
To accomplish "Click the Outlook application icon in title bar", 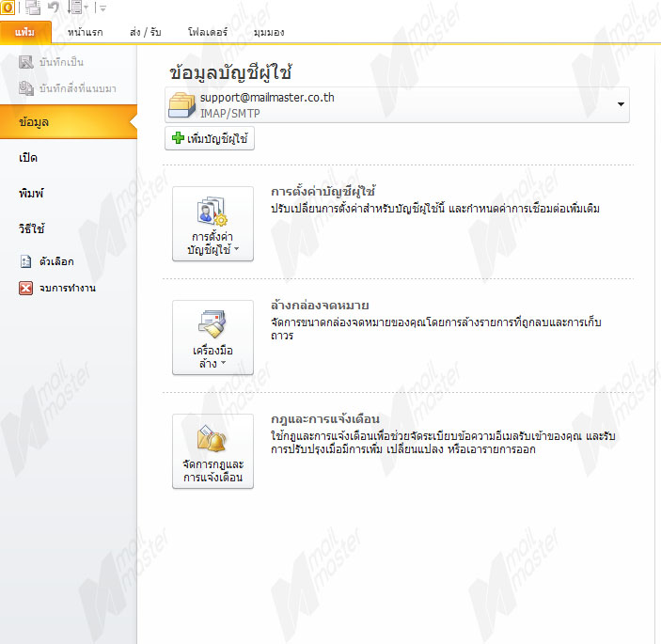I will tap(8, 8).
